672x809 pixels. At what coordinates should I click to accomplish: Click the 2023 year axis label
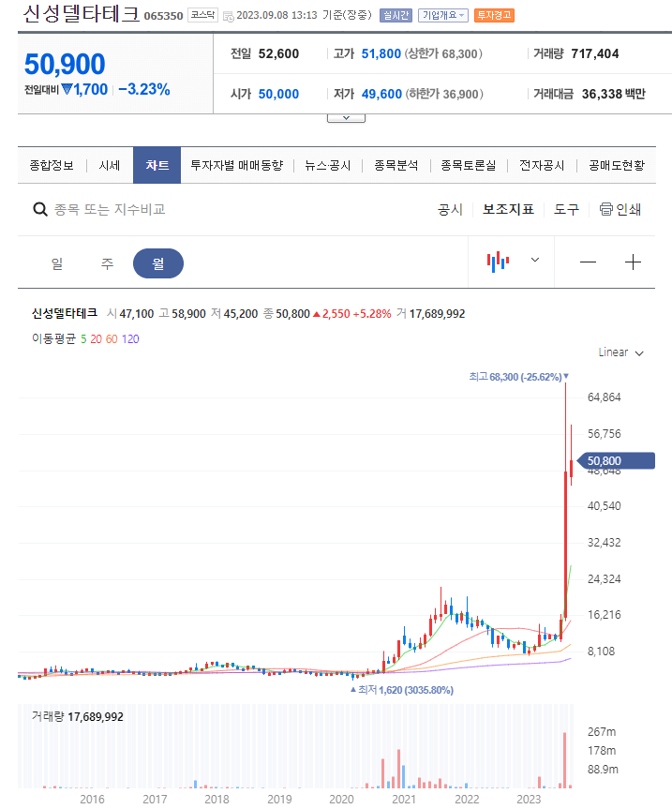pos(529,800)
